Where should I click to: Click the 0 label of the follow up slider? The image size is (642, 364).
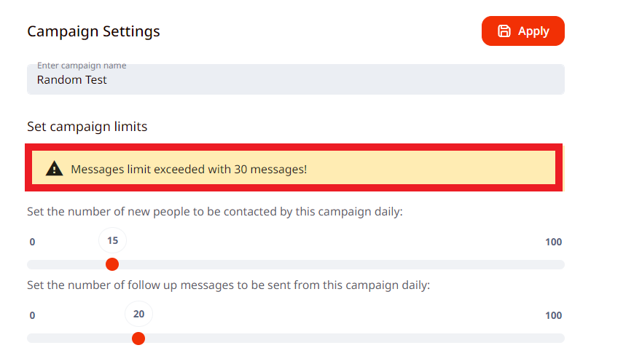[32, 316]
